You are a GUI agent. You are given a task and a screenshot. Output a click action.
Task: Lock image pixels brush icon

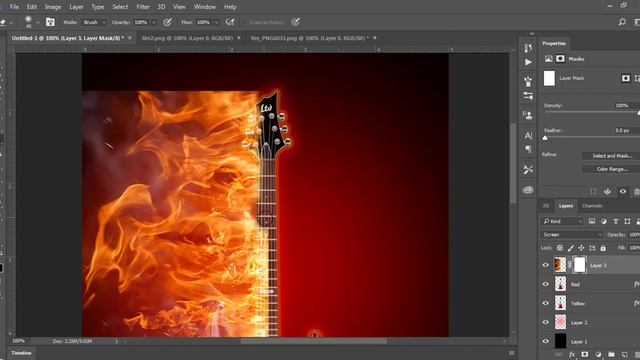click(571, 248)
